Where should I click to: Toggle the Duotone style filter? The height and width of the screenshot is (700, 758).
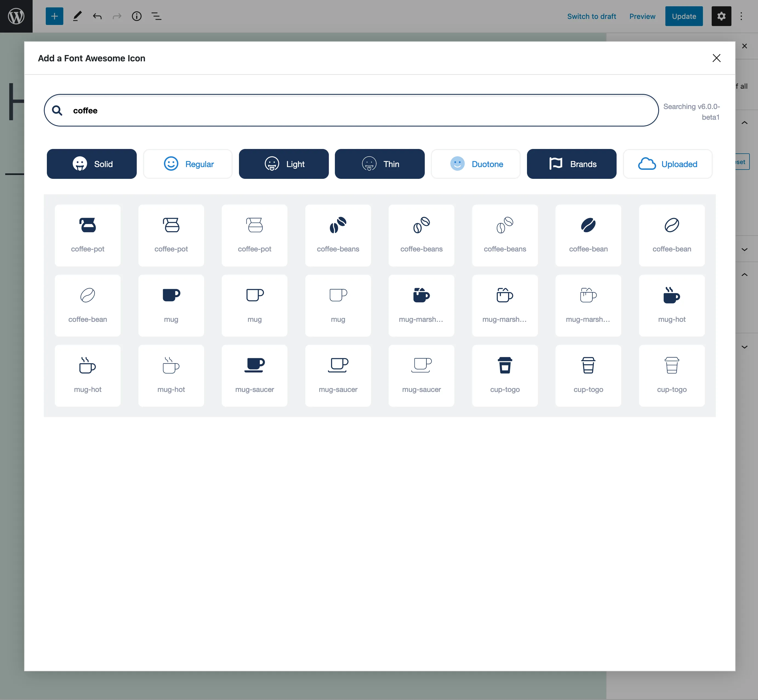pyautogui.click(x=476, y=164)
